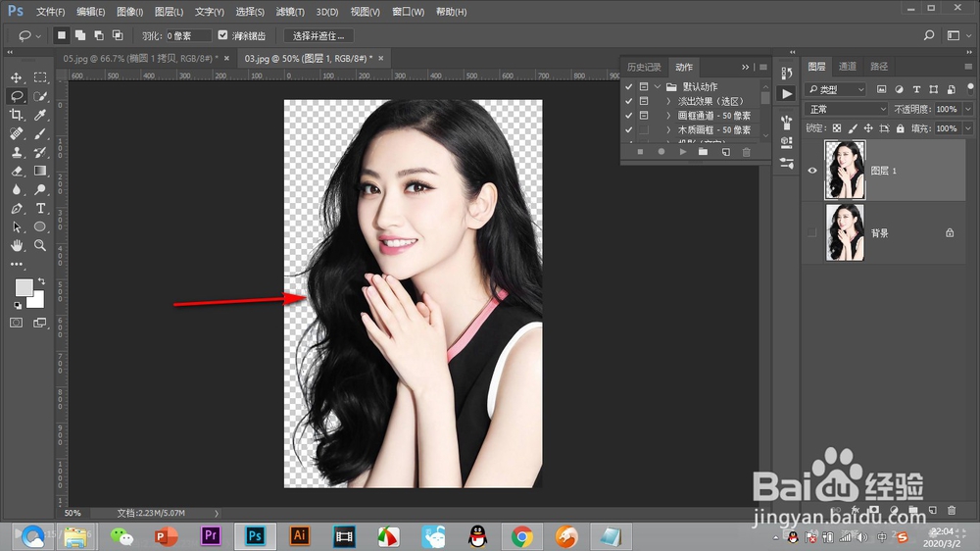Open 文件(F) menu
The width and height of the screenshot is (980, 551).
tap(51, 12)
